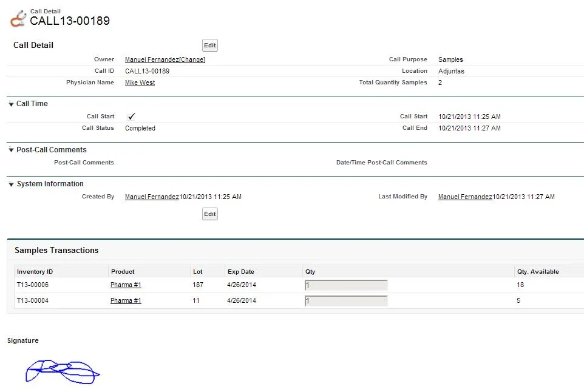This screenshot has width=584, height=392.
Task: Click Exp Date 4/26/2014 in T13-00006 row
Action: tap(242, 285)
